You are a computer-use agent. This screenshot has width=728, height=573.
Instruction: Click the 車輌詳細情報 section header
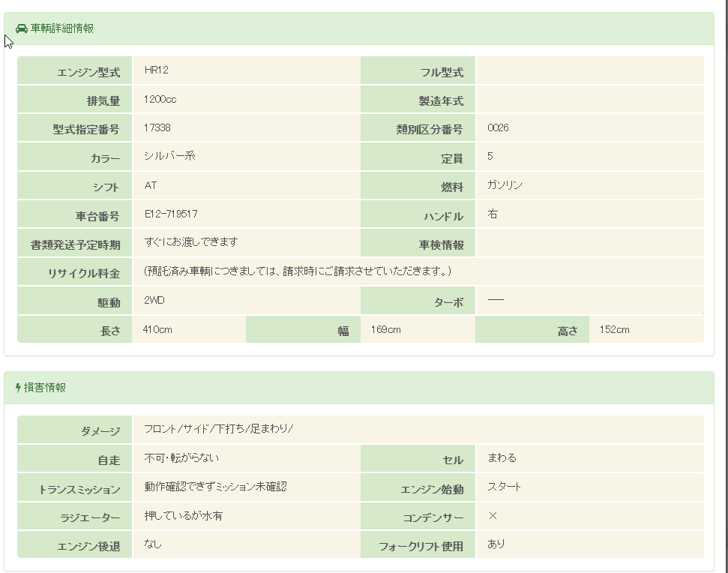tap(62, 28)
